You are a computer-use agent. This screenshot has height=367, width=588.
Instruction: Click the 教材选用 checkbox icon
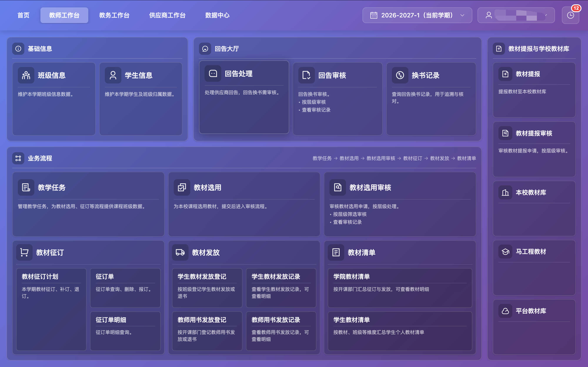(x=182, y=187)
